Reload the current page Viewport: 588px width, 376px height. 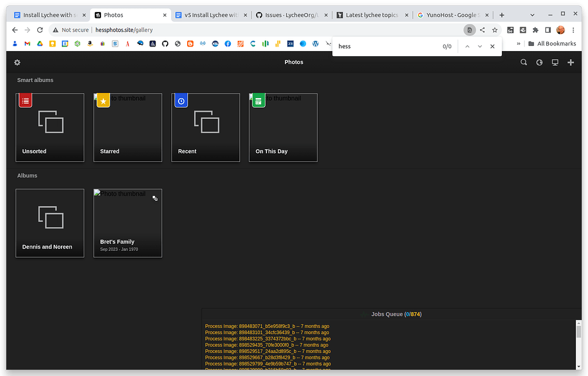point(40,30)
